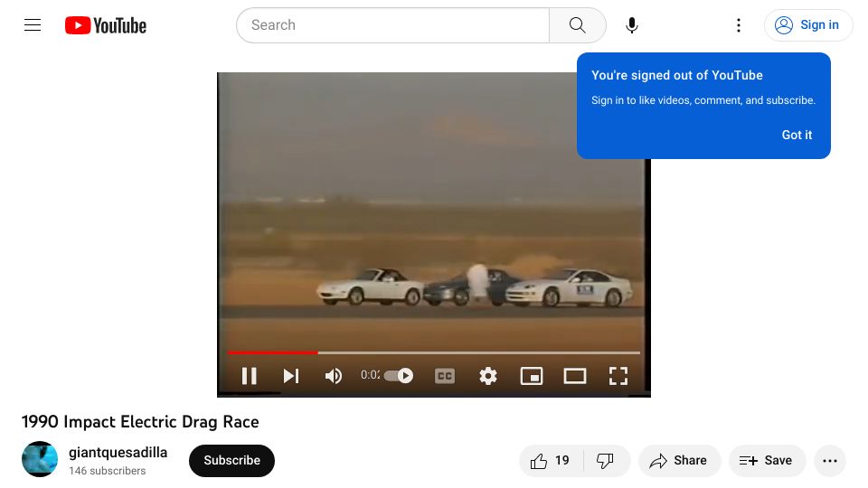Start voice search with microphone icon
The height and width of the screenshot is (488, 868).
632,25
